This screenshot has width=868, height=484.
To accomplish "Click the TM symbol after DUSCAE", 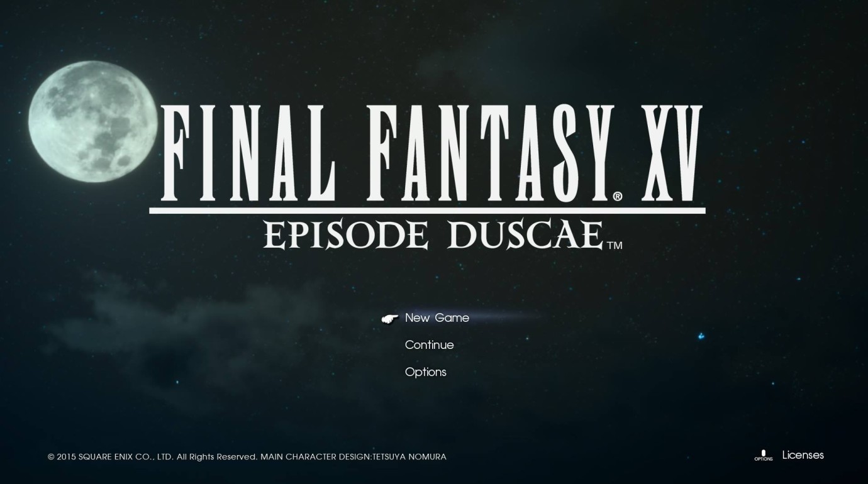I will tap(615, 245).
